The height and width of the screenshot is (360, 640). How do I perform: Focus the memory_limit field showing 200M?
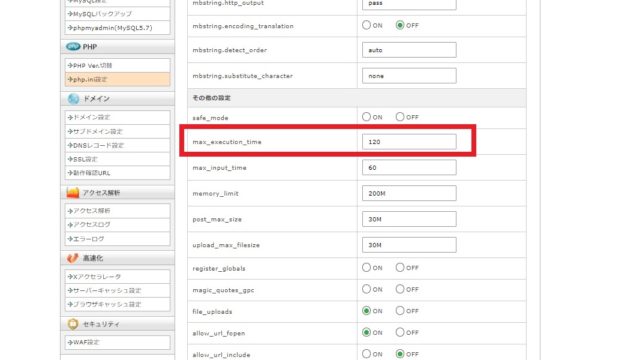pyautogui.click(x=409, y=193)
